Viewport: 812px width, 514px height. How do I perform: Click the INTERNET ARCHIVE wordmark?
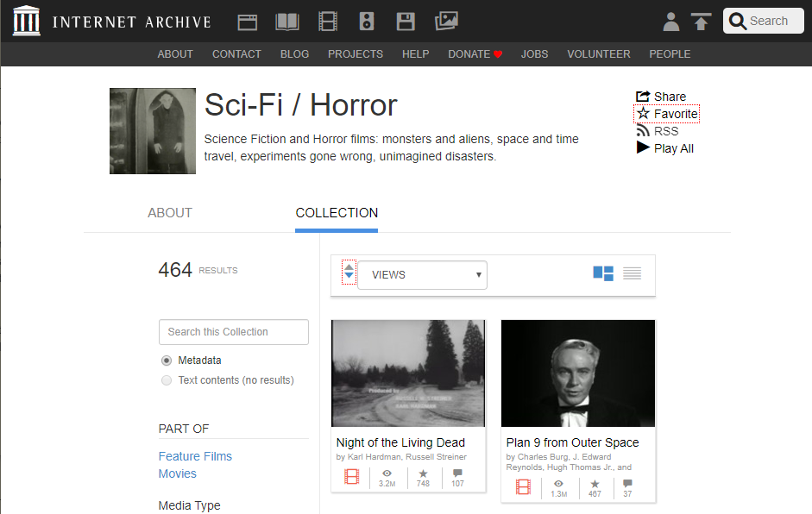click(131, 22)
